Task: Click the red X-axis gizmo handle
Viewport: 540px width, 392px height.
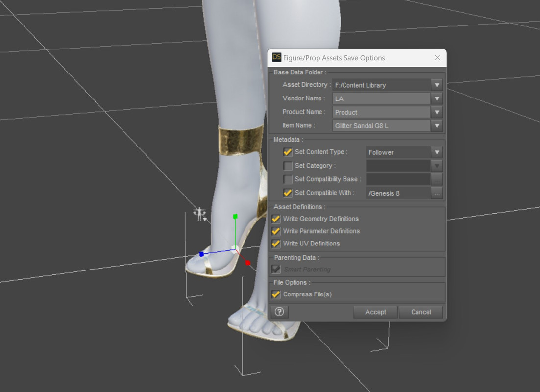Action: [x=247, y=263]
